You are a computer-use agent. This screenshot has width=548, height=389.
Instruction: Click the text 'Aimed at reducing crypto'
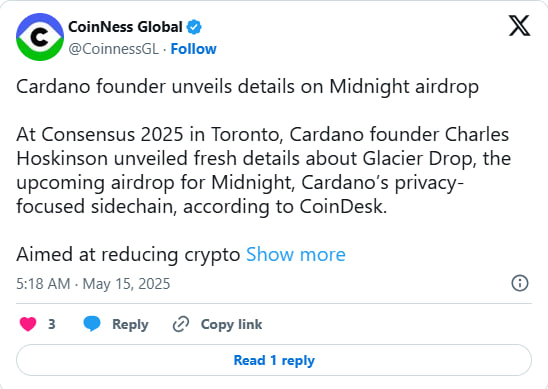(128, 254)
